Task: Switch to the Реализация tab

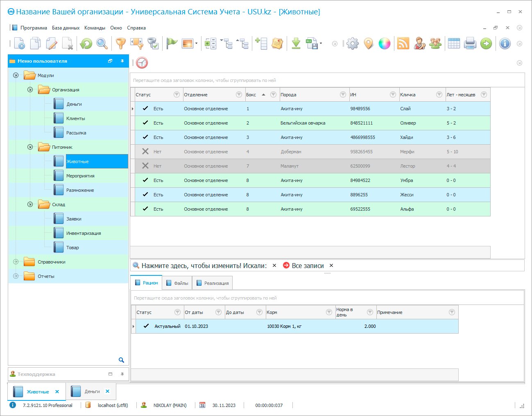Action: (212, 283)
